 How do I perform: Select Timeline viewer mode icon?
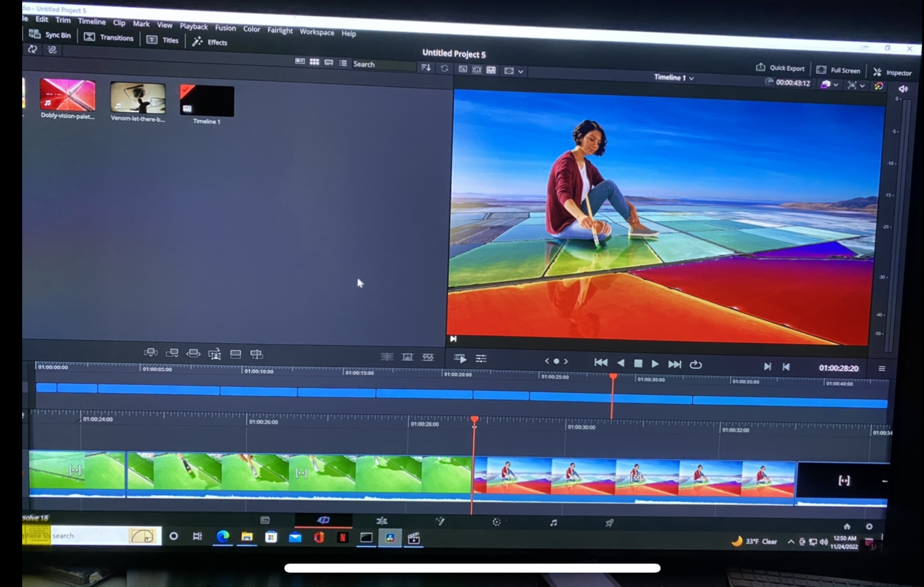(x=491, y=70)
